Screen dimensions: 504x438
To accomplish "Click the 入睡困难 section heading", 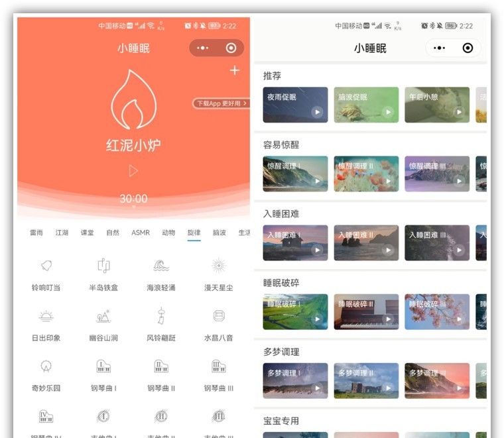I will pyautogui.click(x=281, y=214).
